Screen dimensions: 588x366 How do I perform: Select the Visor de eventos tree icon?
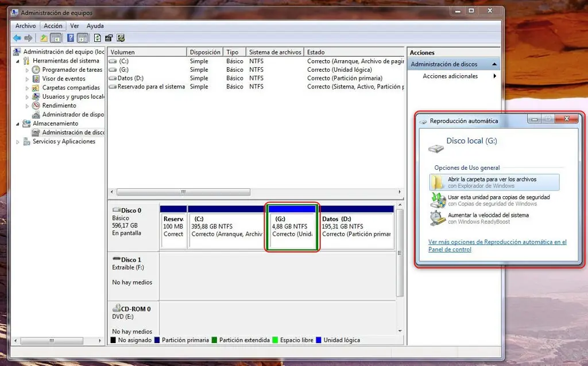[x=36, y=79]
